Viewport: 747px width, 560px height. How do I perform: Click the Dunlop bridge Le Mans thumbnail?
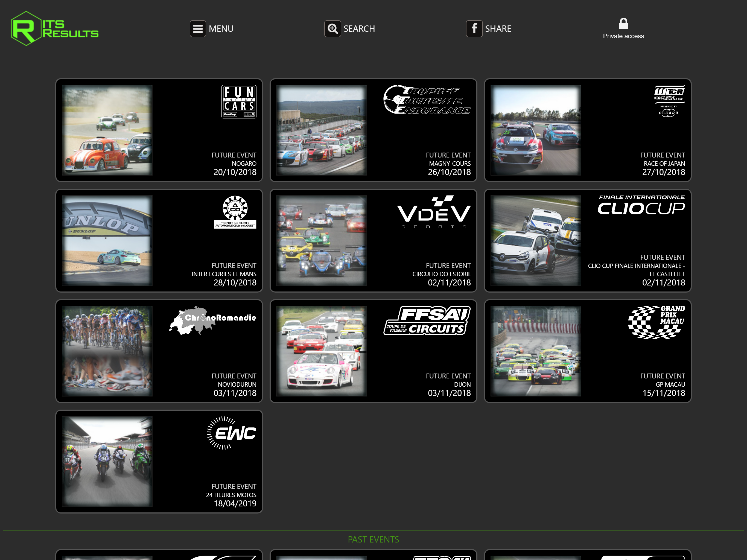[x=107, y=240]
